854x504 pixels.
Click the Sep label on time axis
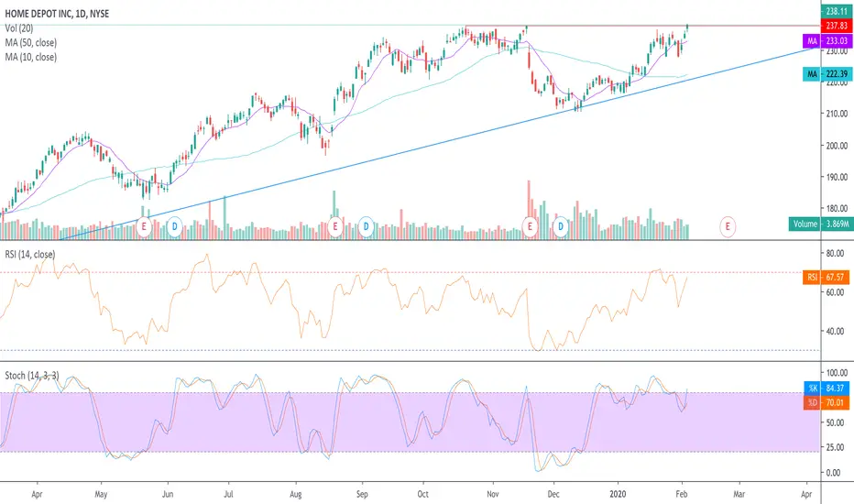click(362, 494)
